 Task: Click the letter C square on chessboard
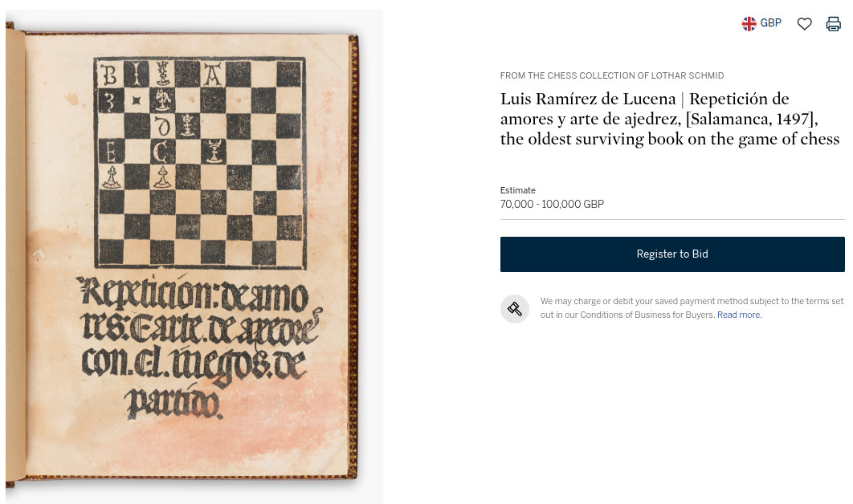(161, 152)
